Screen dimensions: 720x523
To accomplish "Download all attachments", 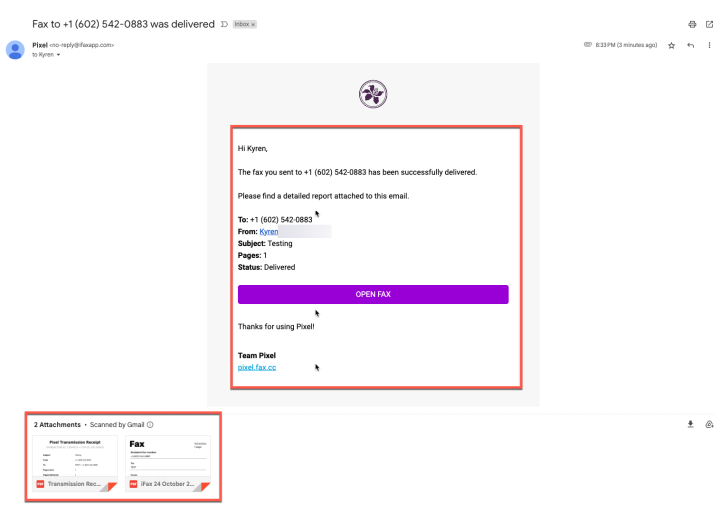I will click(690, 424).
